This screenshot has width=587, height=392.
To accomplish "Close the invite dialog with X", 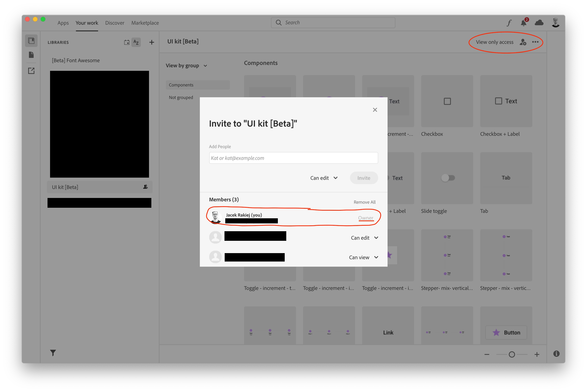I will pyautogui.click(x=375, y=110).
